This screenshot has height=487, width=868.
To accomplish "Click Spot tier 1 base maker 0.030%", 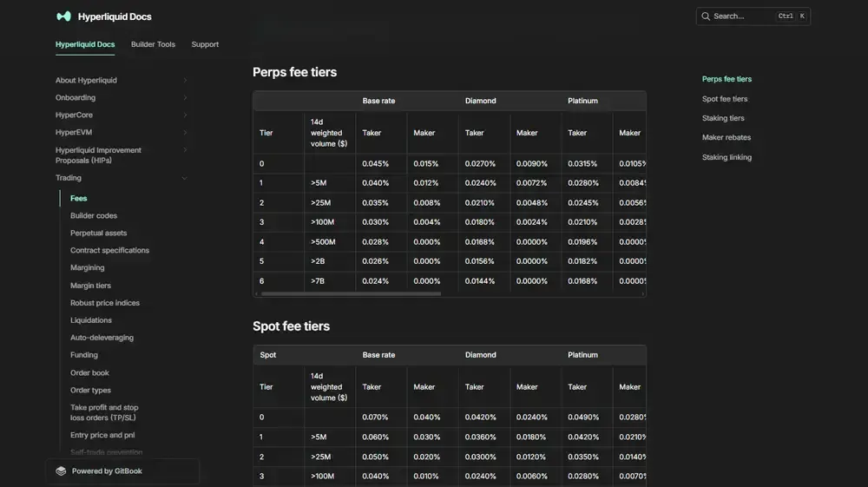I will point(427,438).
